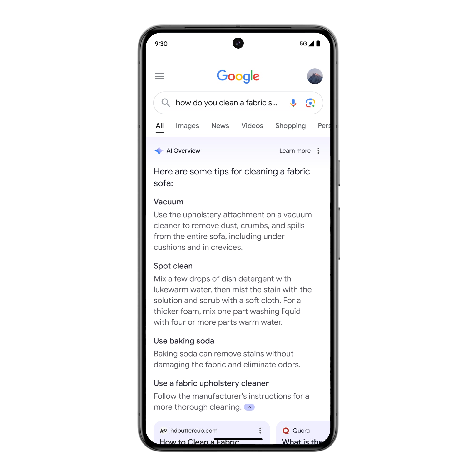476x476 pixels.
Task: Select the Images tab
Action: [x=187, y=126]
